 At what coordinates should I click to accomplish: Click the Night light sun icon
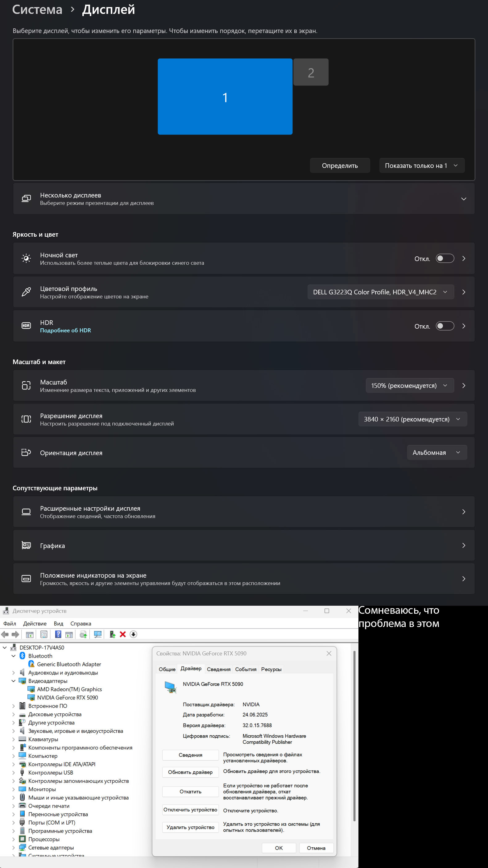[x=26, y=259]
